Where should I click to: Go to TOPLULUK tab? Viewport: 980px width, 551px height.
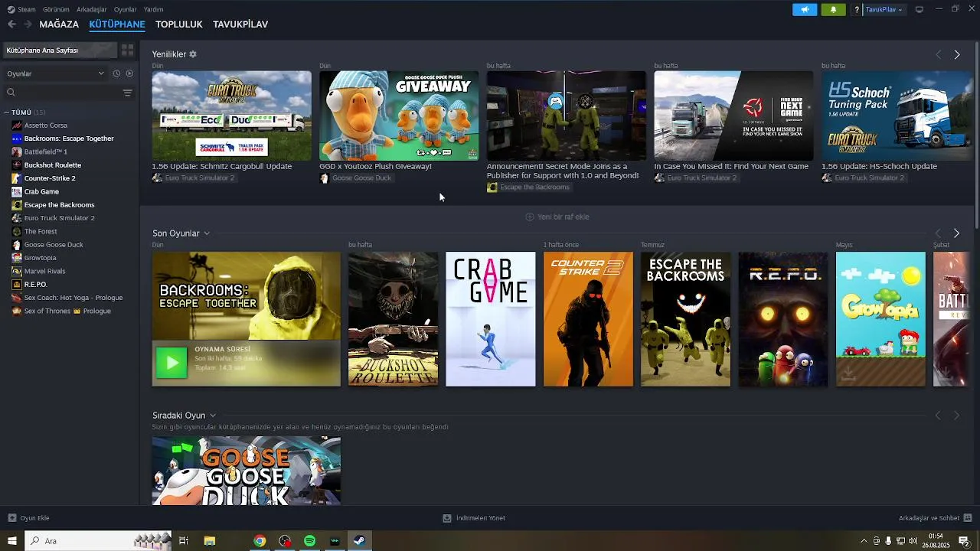click(179, 24)
